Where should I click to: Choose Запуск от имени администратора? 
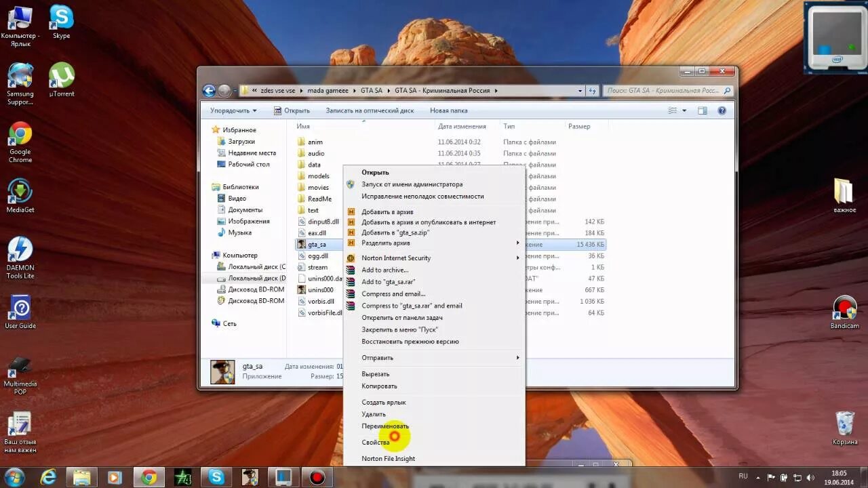coord(434,184)
